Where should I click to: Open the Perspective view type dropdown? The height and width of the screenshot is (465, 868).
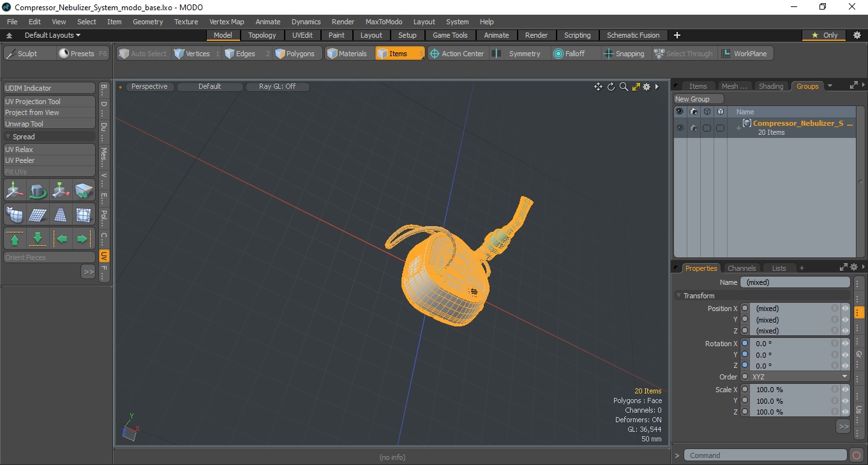click(x=150, y=87)
